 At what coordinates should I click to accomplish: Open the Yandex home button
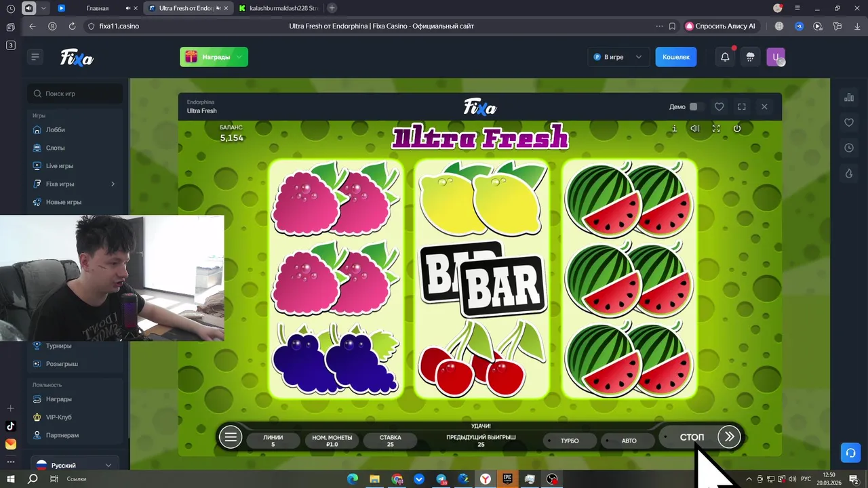(x=52, y=26)
